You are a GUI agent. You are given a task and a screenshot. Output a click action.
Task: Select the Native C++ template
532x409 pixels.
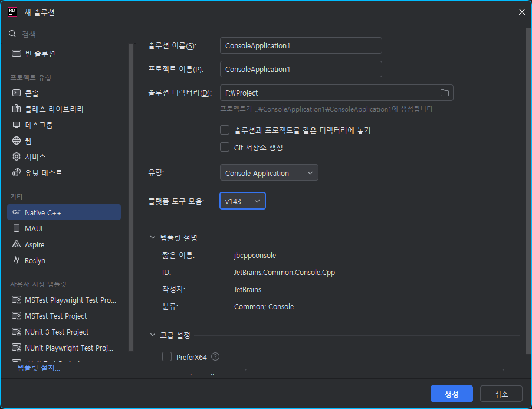tap(64, 212)
